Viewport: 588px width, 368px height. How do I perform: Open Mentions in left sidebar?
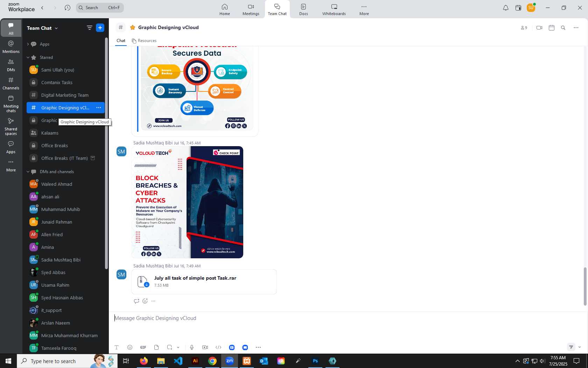11,47
